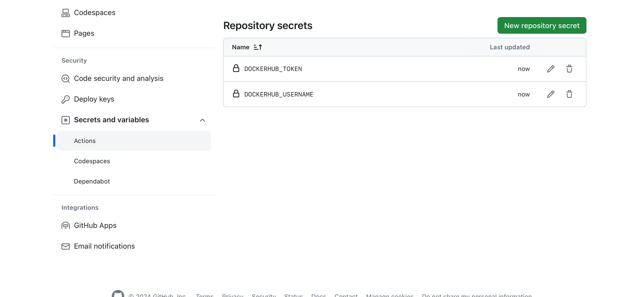Edit the DOCKERHUB_TOKEN secret pencil icon

(551, 69)
